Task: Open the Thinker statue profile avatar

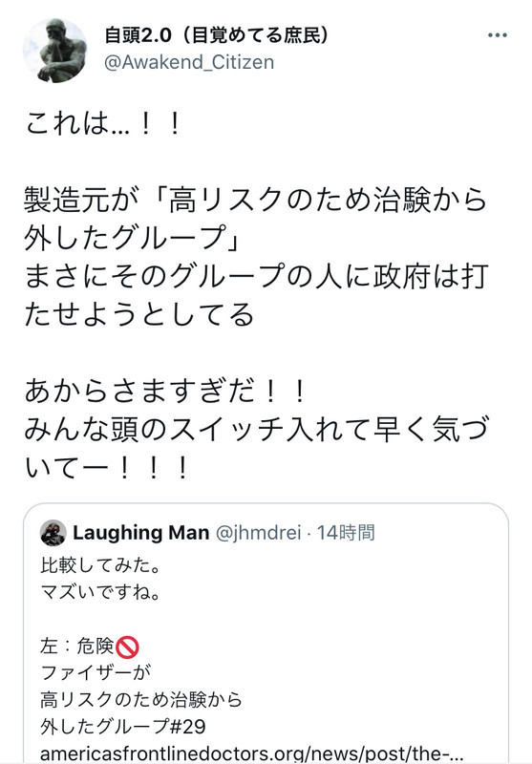Action: [x=55, y=51]
